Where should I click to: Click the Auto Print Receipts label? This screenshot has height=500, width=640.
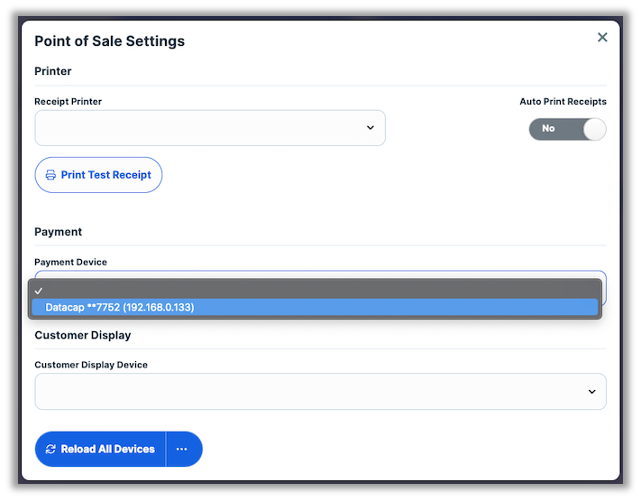pyautogui.click(x=562, y=102)
